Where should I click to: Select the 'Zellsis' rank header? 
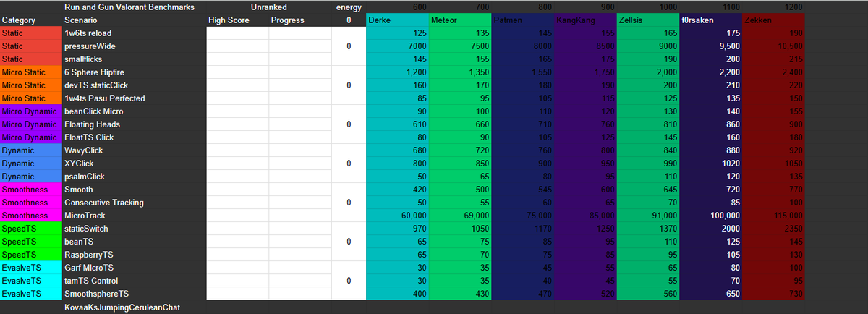(x=647, y=20)
